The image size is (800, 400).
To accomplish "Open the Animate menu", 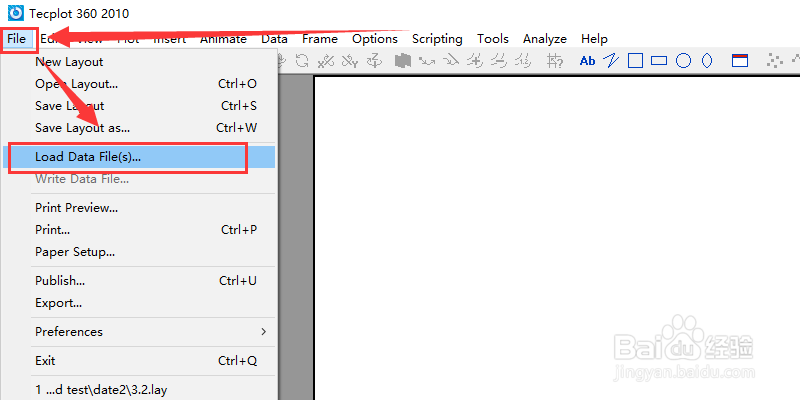I will (x=223, y=39).
